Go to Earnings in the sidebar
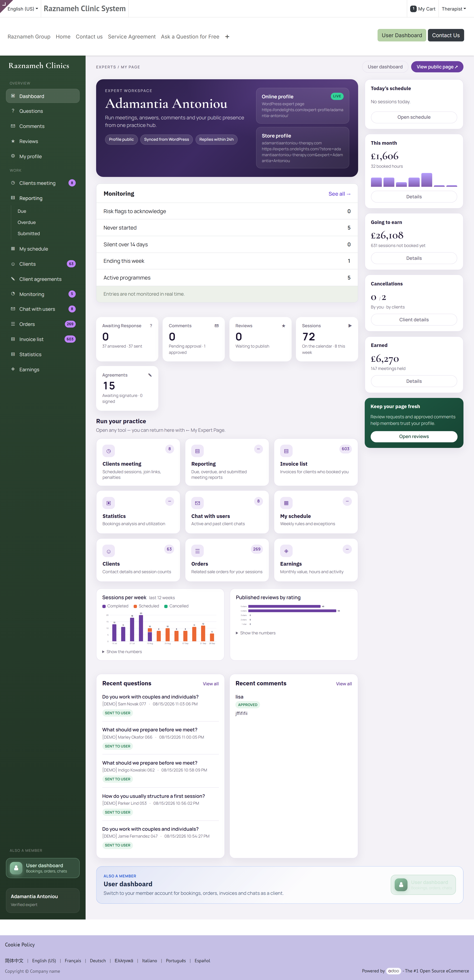The image size is (474, 980). point(43,369)
